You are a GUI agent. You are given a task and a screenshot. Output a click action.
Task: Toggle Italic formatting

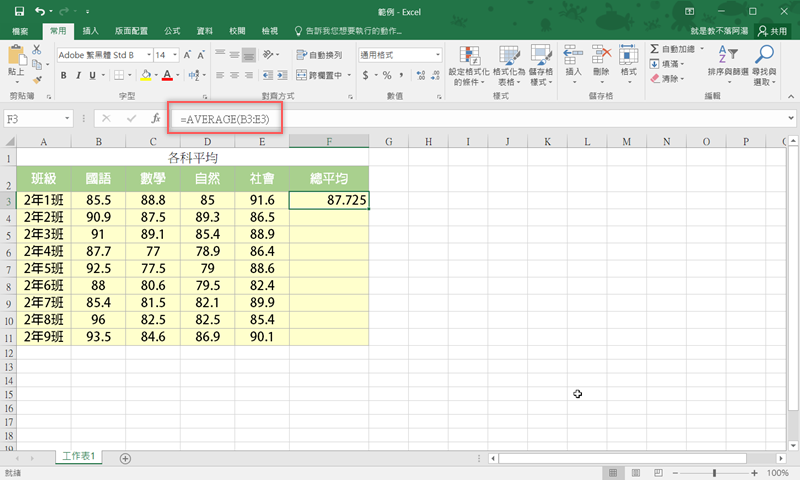coord(78,75)
